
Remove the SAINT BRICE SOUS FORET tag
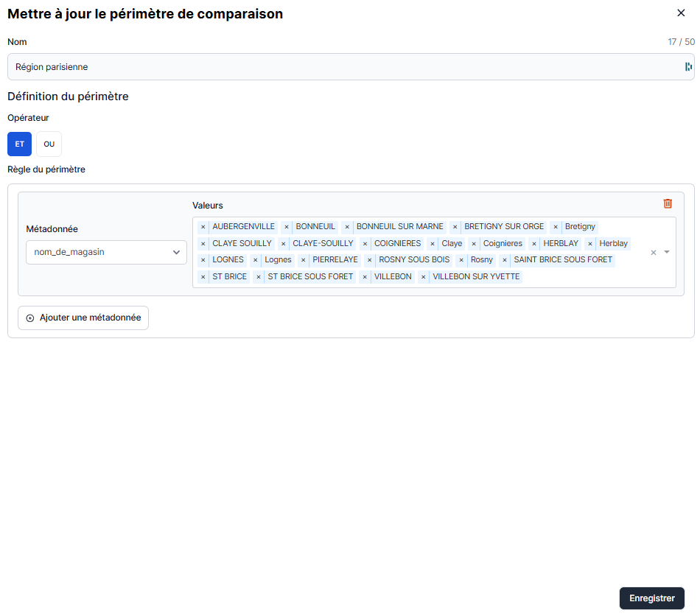point(505,260)
